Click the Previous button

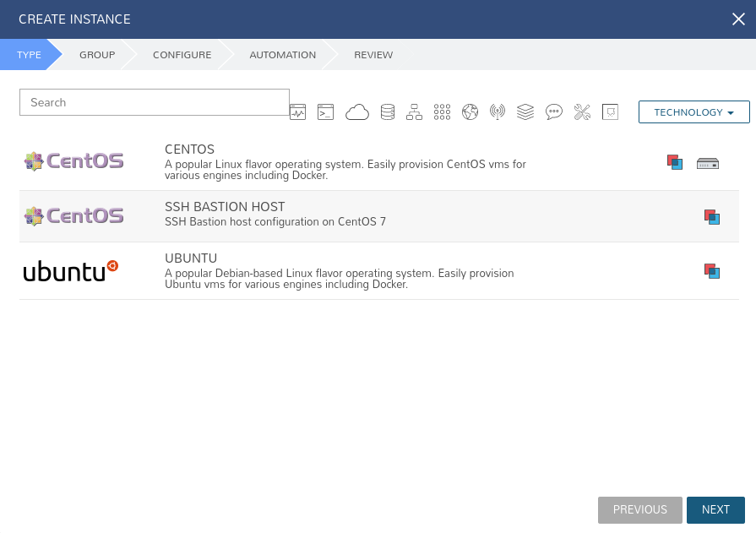(640, 510)
